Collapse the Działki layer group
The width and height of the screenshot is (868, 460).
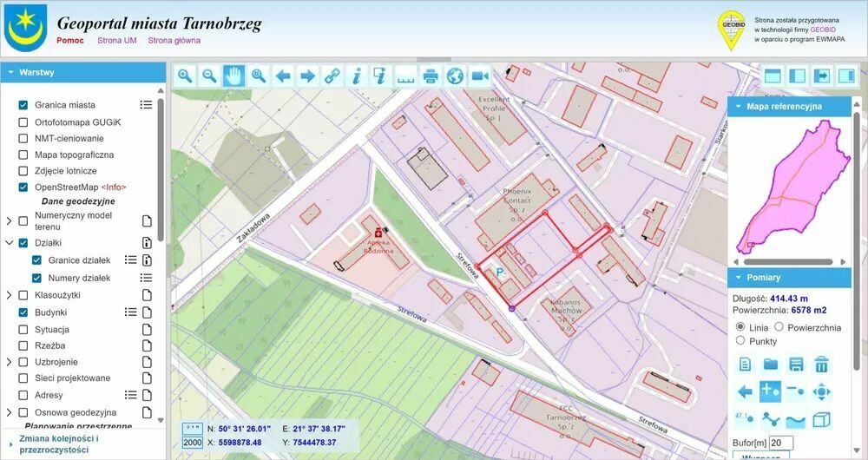(x=9, y=244)
